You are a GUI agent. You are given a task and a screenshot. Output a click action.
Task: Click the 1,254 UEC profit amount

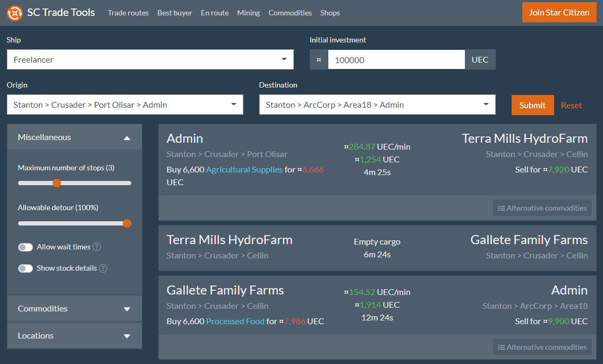pyautogui.click(x=377, y=159)
